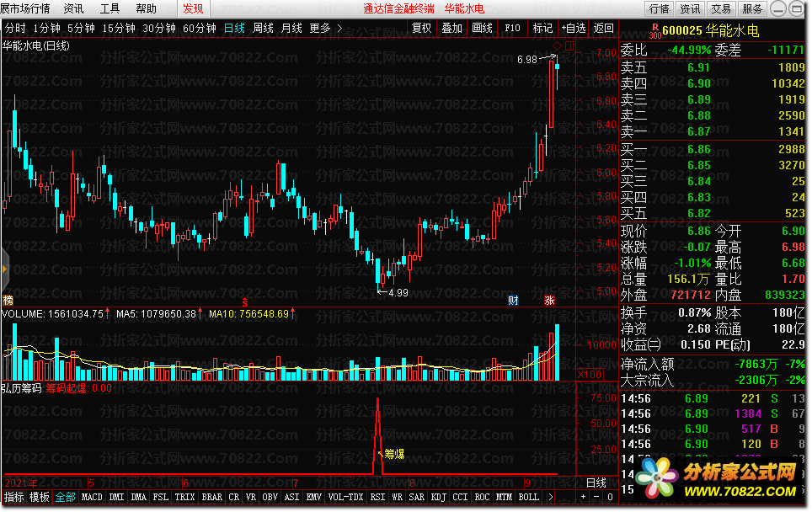Image resolution: width=812 pixels, height=512 pixels.
Task: Click the 涨 marker icon on the chart
Action: point(549,301)
